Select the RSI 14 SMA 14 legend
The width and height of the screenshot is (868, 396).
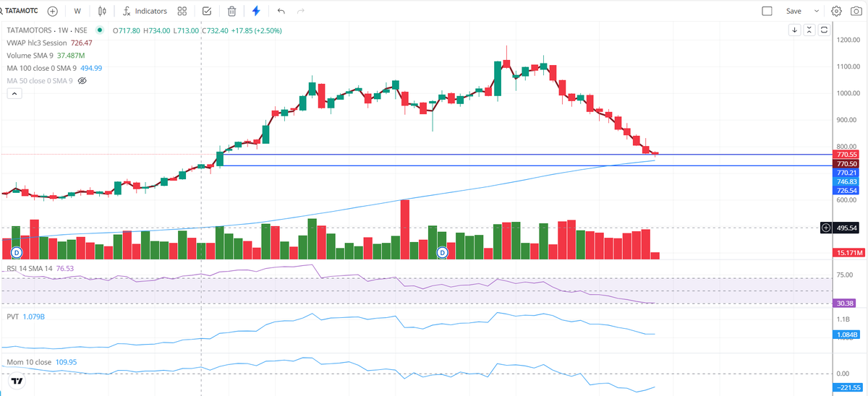tap(29, 268)
